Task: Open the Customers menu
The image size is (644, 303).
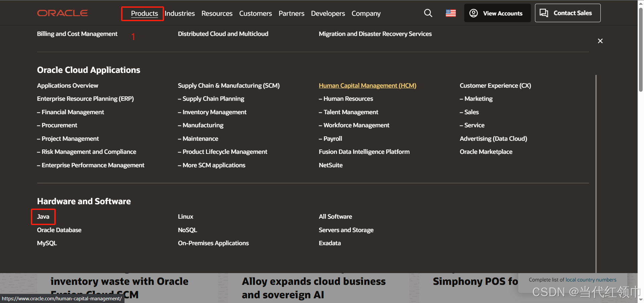Action: 255,13
